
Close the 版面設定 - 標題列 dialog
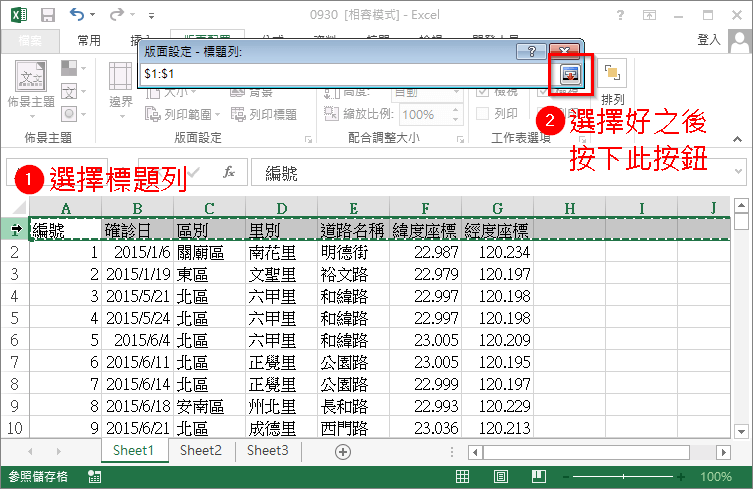pos(564,51)
